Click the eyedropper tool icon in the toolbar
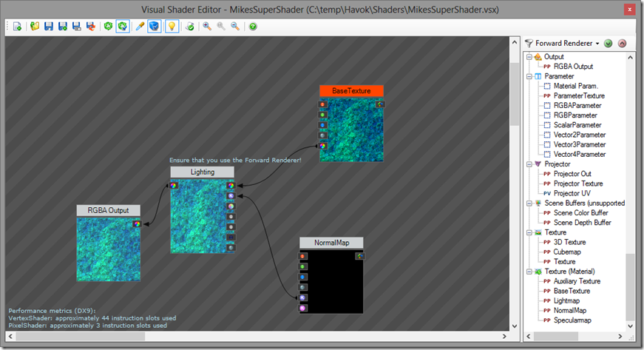The image size is (644, 350). click(x=140, y=27)
